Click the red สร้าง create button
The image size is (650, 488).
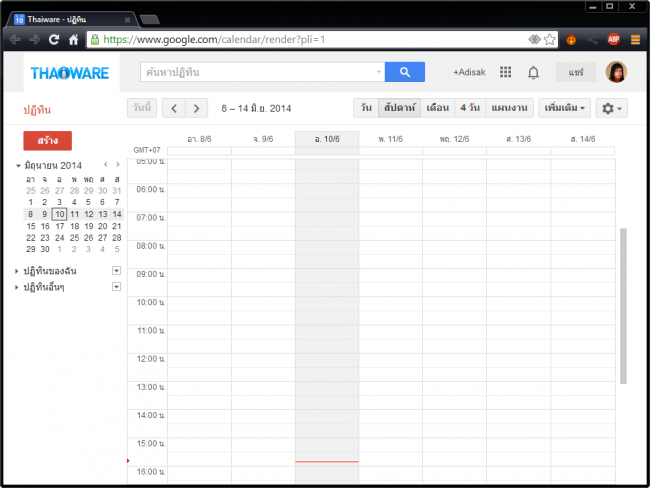point(48,141)
